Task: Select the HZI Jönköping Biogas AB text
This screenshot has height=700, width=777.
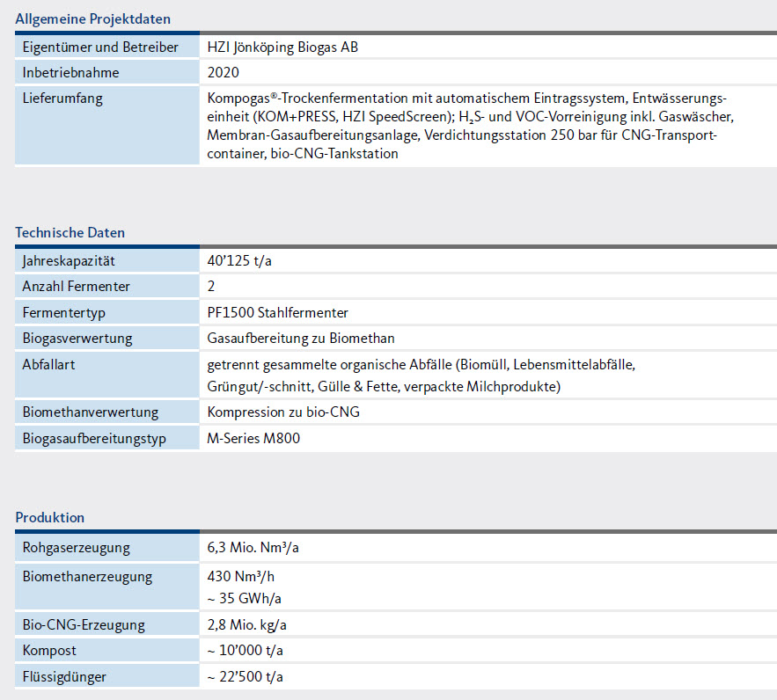Action: pos(282,47)
